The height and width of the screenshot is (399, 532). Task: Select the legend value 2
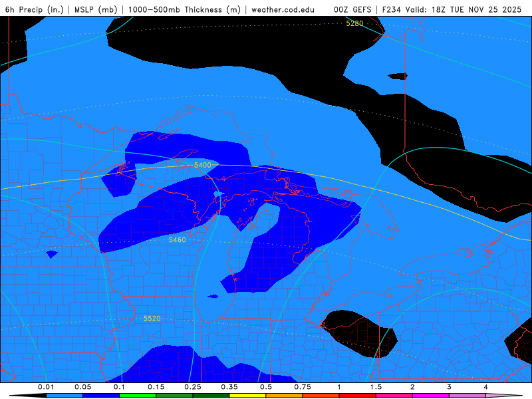[412, 387]
